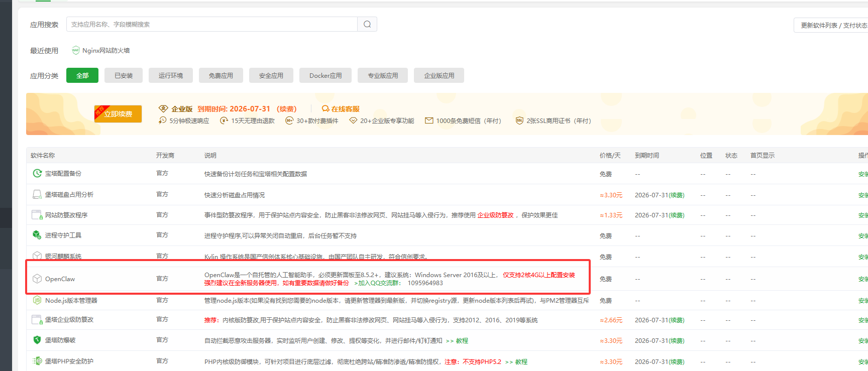
Task: Filter by 运行环境 category
Action: click(x=171, y=76)
